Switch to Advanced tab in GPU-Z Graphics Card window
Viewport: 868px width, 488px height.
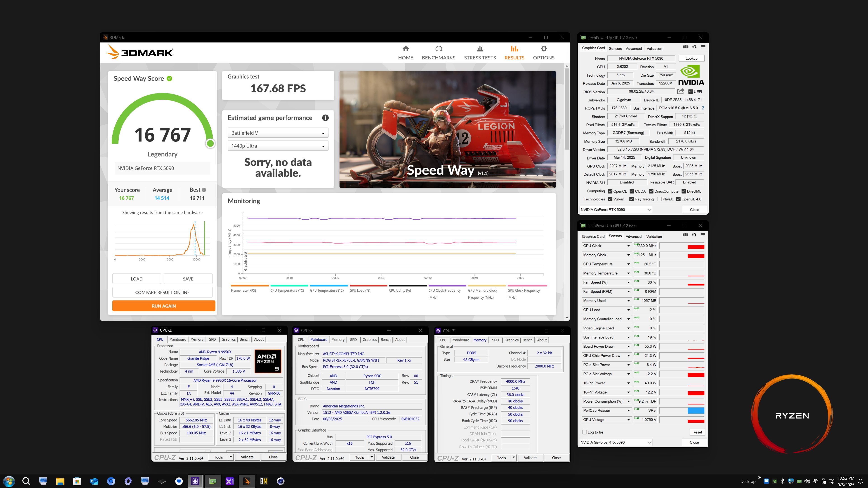(633, 49)
